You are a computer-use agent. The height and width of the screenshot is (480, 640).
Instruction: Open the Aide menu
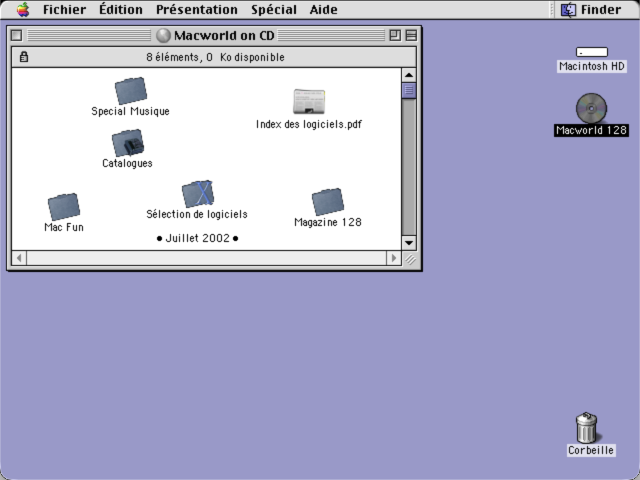click(323, 9)
